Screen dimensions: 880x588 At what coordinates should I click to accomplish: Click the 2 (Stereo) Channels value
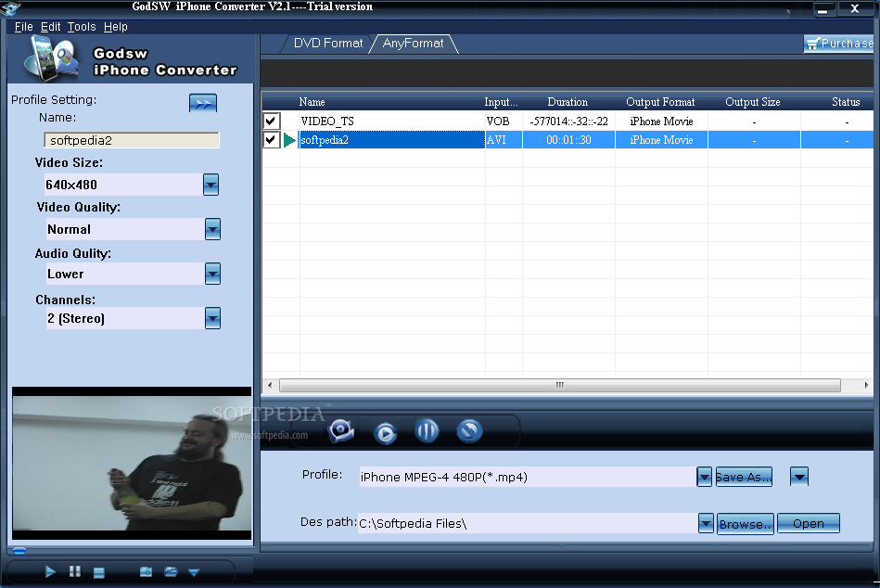pos(76,319)
